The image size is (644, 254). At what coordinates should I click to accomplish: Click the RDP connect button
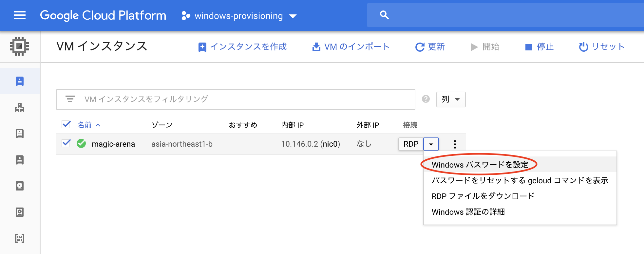[x=411, y=144]
